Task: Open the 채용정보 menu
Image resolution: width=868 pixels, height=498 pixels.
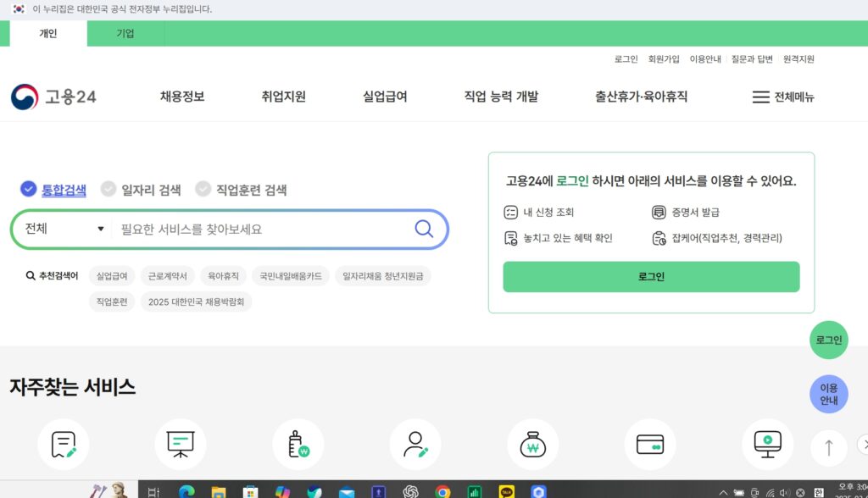Action: [182, 97]
